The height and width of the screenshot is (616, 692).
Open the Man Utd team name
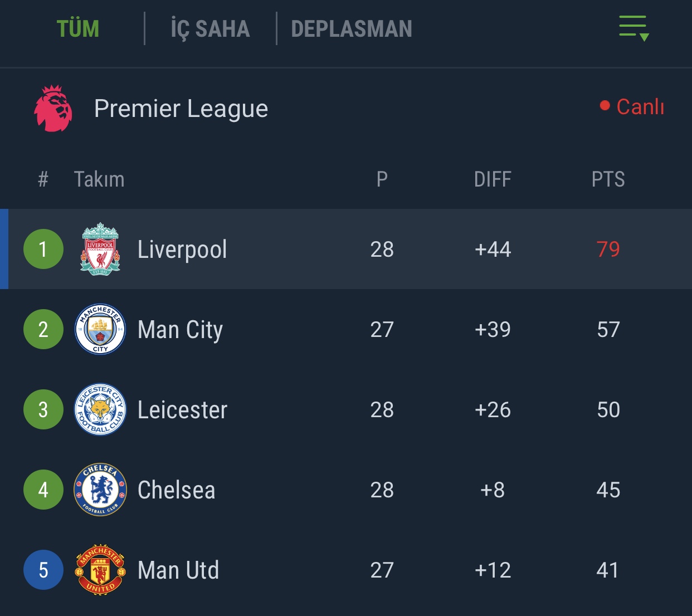coord(178,570)
